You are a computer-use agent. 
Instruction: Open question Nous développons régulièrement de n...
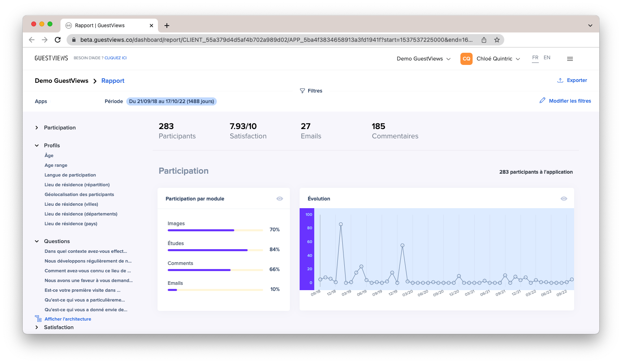88,261
